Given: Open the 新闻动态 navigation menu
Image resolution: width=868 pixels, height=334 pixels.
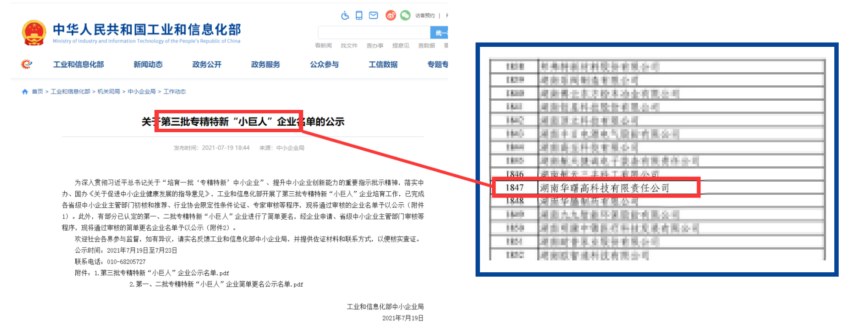Looking at the screenshot, I should (148, 64).
